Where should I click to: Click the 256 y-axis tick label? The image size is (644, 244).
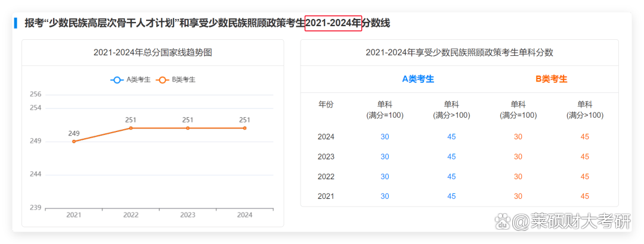pyautogui.click(x=36, y=94)
